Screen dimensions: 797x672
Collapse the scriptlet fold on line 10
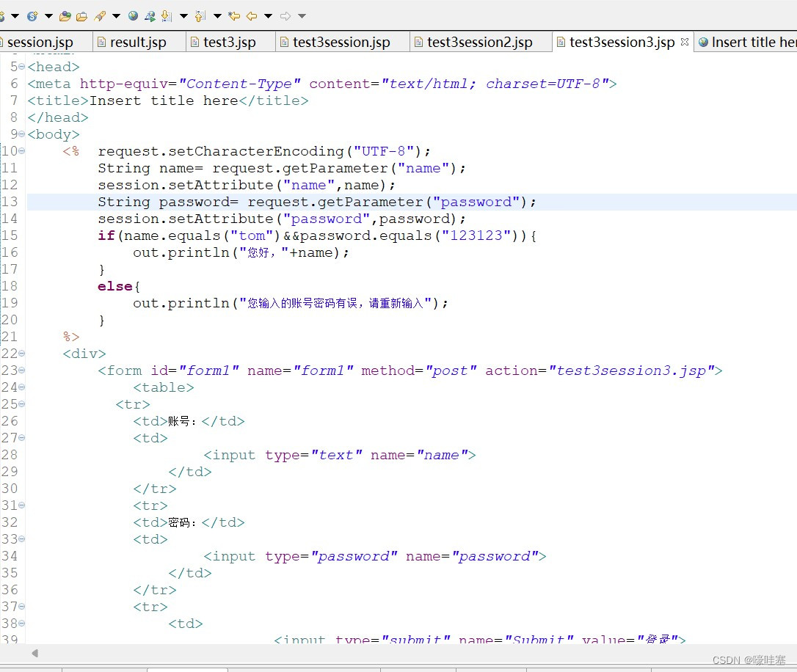(21, 151)
